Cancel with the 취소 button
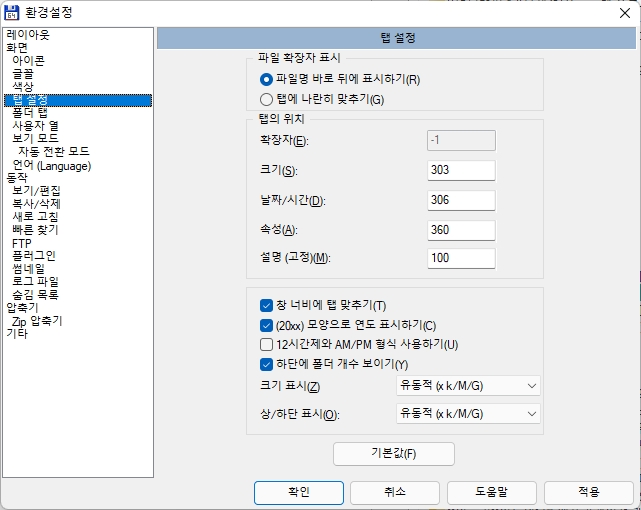This screenshot has height=510, width=641. coord(395,492)
